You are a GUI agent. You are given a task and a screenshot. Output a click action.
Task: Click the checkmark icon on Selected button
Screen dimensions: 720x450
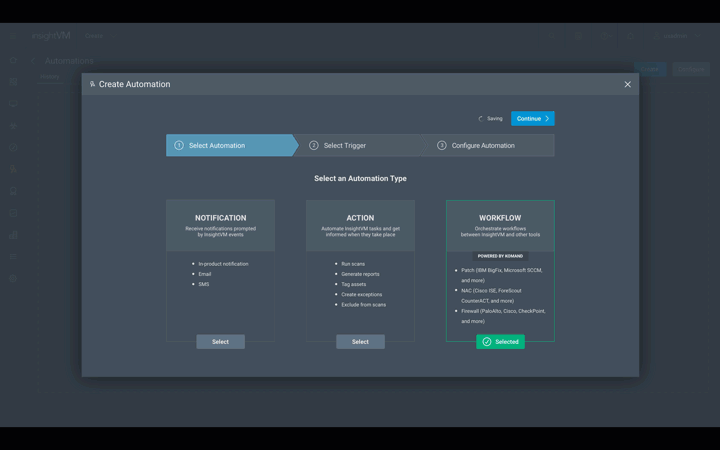(487, 342)
